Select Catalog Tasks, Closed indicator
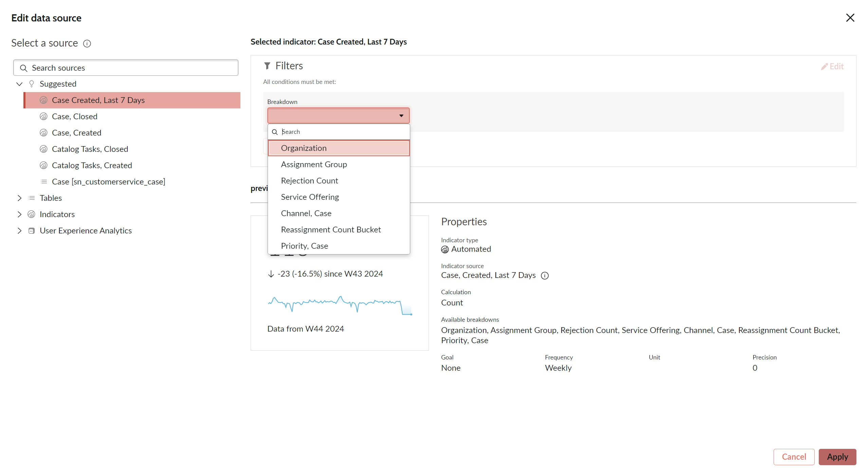 click(132, 149)
